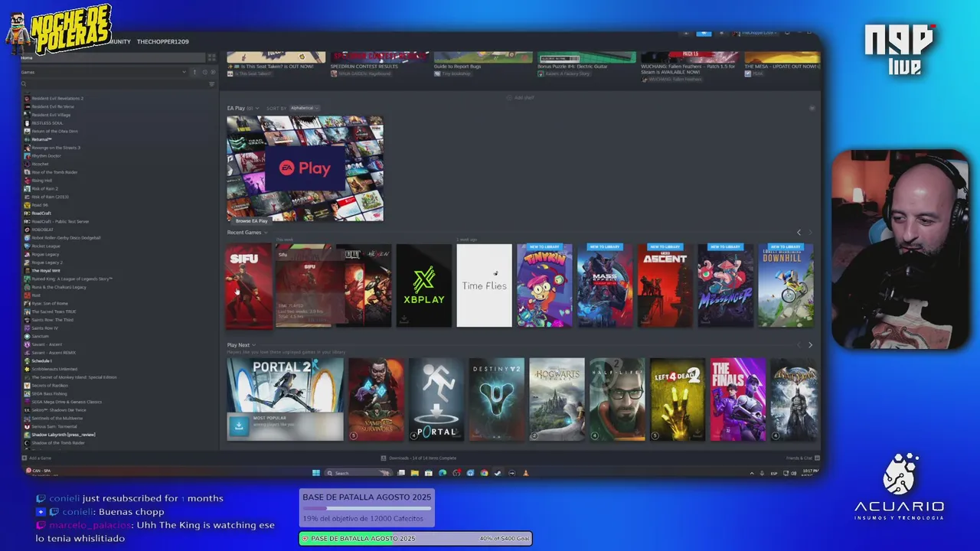The height and width of the screenshot is (551, 980).
Task: Select the Rust game icon
Action: 27,295
